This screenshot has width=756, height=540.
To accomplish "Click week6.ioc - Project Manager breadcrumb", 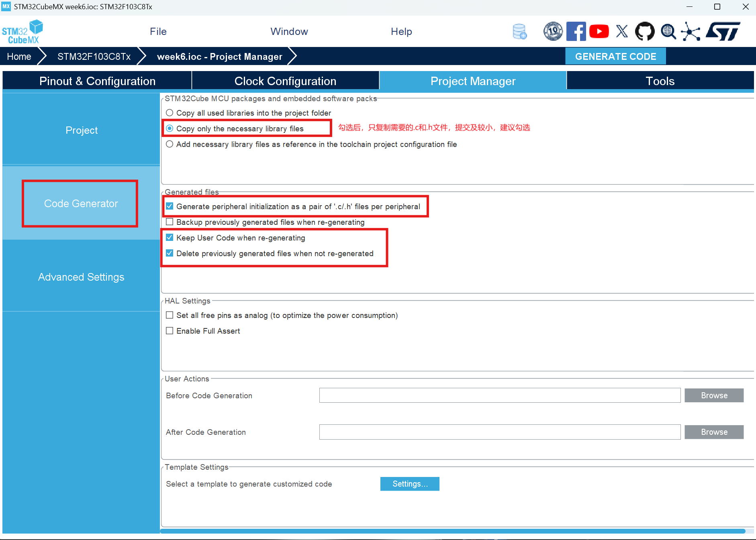I will pos(219,57).
